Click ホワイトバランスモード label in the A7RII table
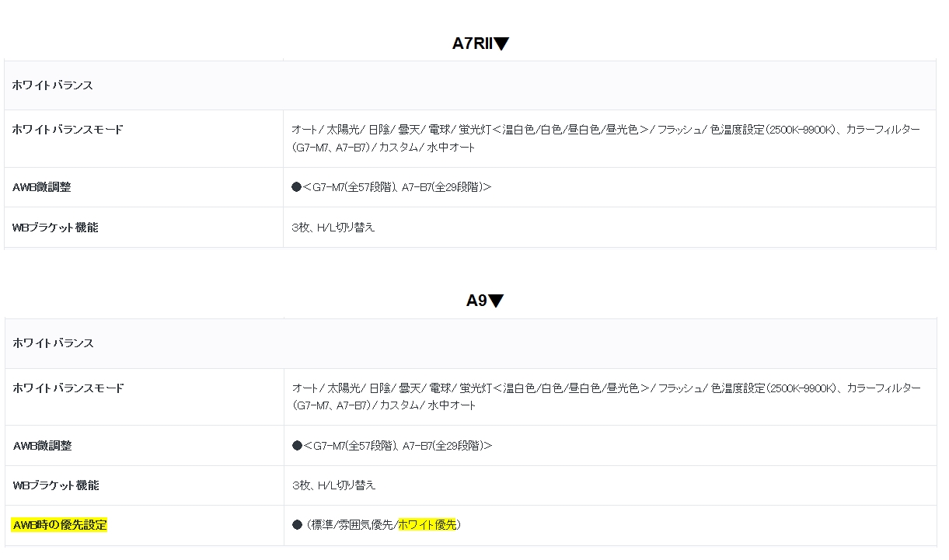Screen dimensions: 949x560 [68, 130]
